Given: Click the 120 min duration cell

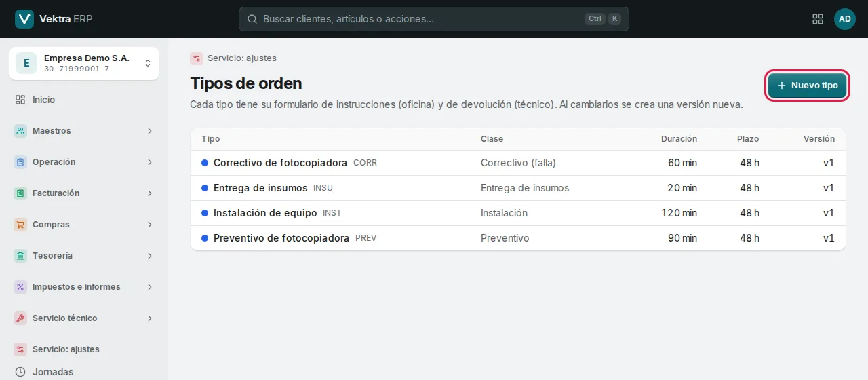Looking at the screenshot, I should [x=679, y=213].
